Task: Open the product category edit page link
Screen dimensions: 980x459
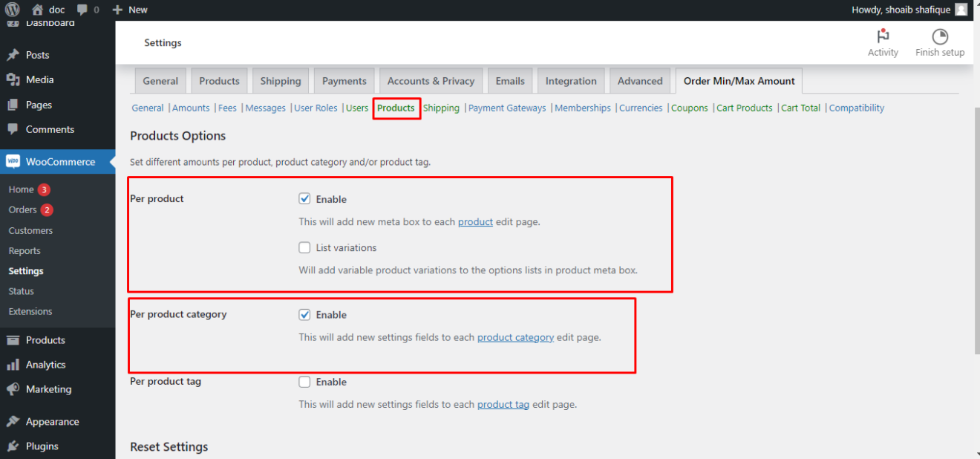Action: pos(515,336)
